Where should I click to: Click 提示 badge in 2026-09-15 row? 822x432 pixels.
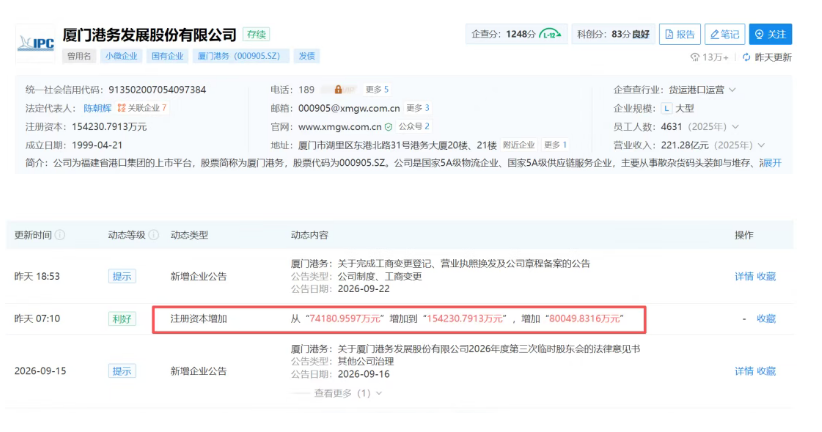pyautogui.click(x=122, y=371)
